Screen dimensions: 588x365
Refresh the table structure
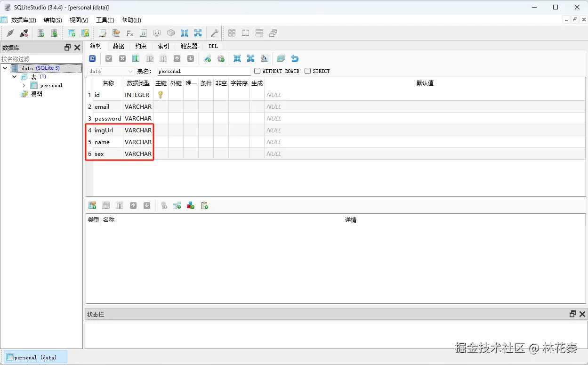pos(92,58)
